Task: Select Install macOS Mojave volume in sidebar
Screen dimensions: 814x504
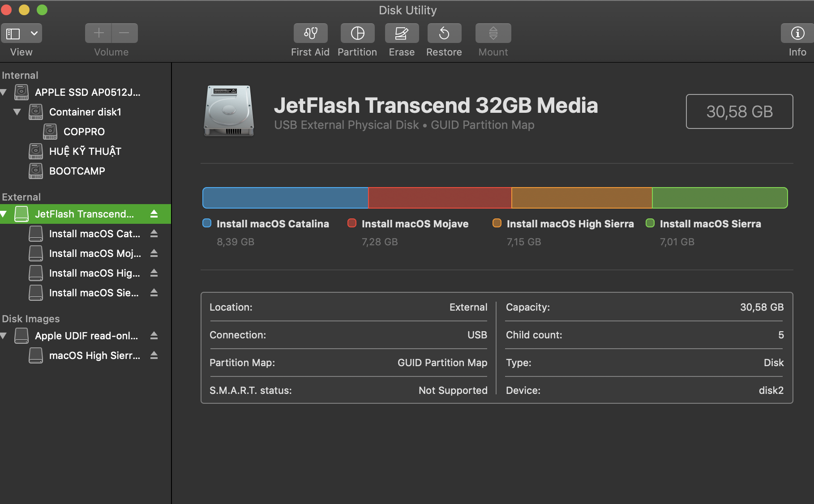Action: point(86,253)
